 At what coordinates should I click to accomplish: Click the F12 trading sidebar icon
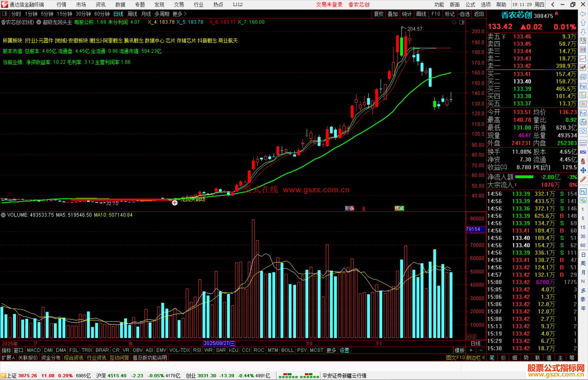point(583,113)
